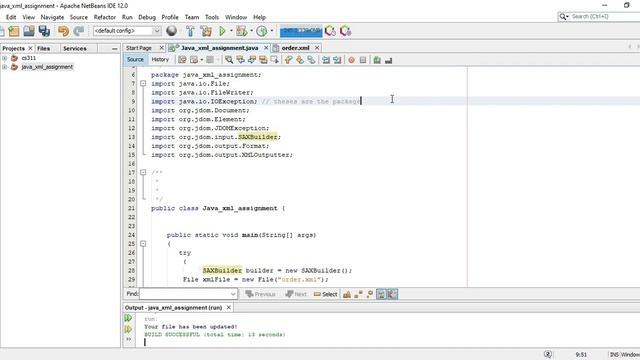Screen dimensions: 640x360
Task: Click the blue memory usage bar
Action: [x=301, y=31]
